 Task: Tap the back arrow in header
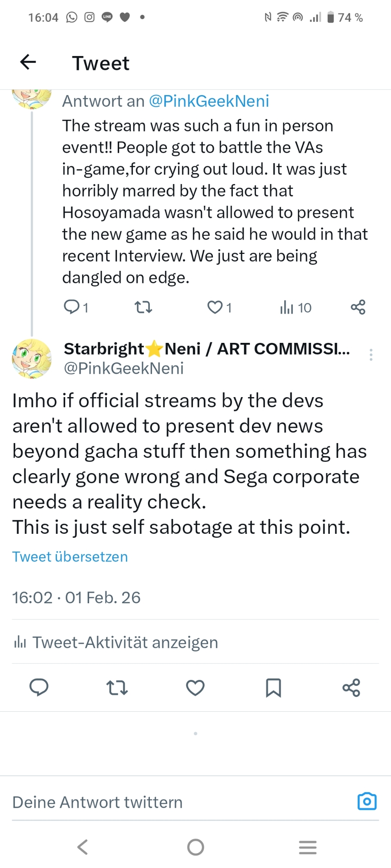[x=28, y=62]
